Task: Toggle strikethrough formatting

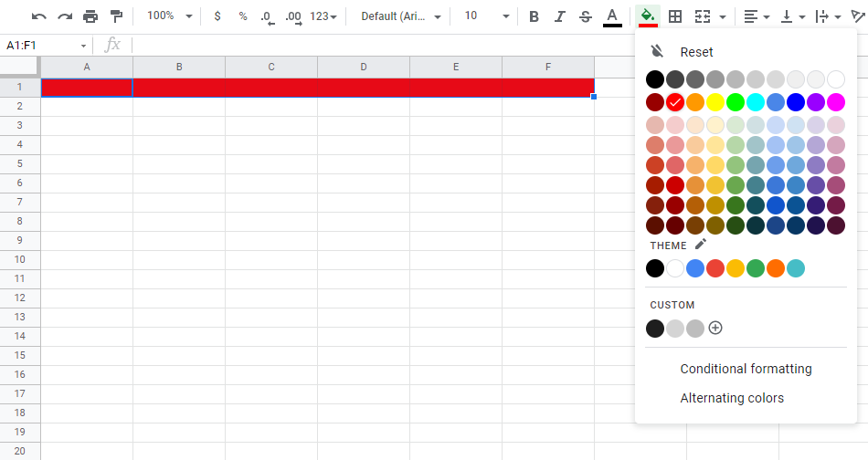Action: (x=586, y=16)
